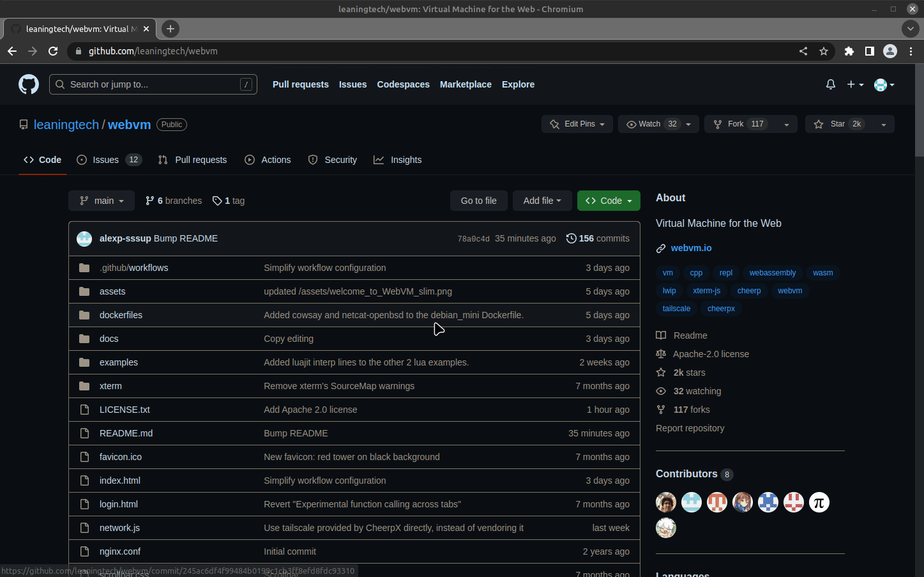Open Marketplace from the header menu
This screenshot has height=577, width=924.
pos(466,84)
